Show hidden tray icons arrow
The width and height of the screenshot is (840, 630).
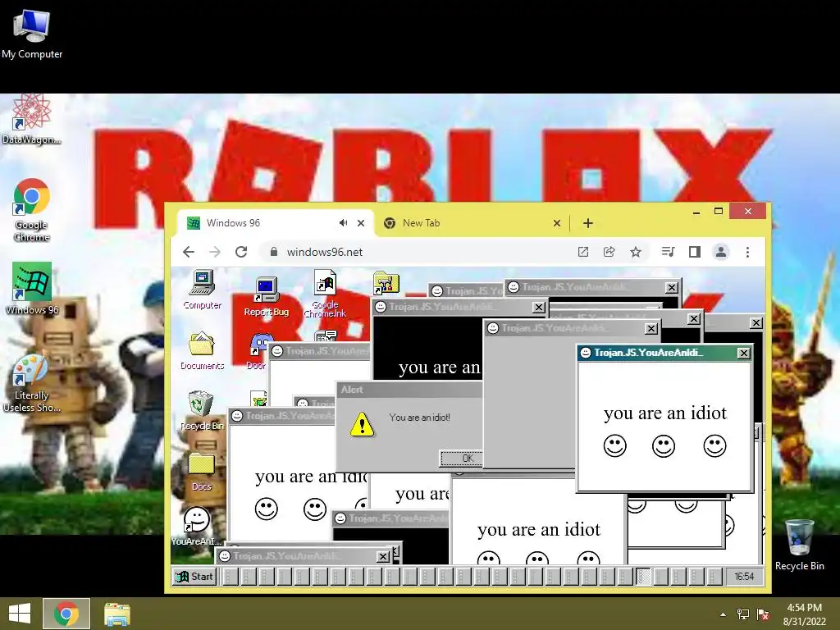coord(724,614)
